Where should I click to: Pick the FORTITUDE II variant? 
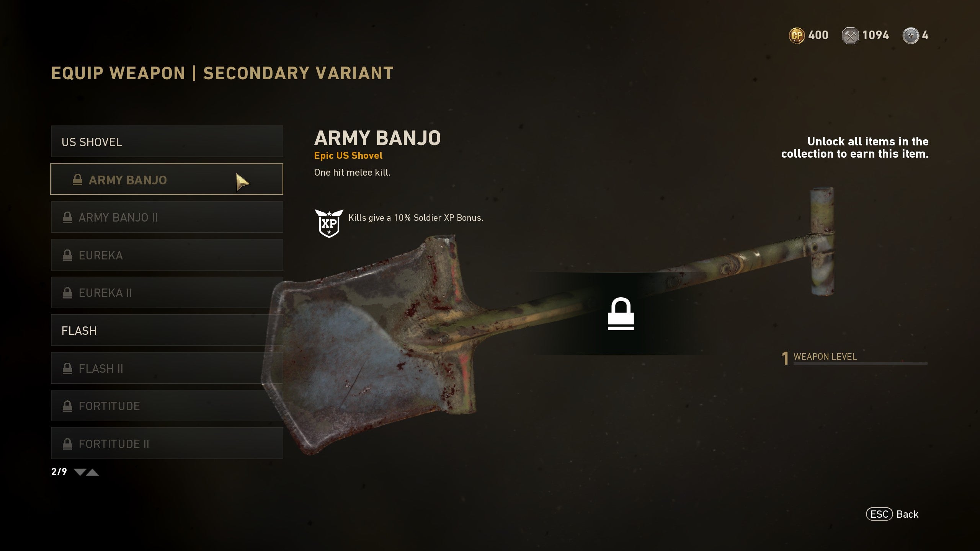click(x=167, y=443)
